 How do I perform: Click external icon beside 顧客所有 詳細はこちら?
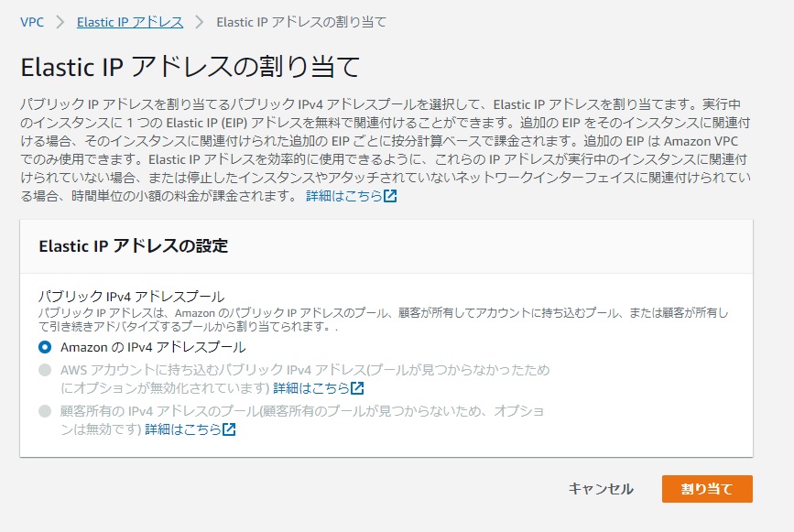click(x=229, y=429)
